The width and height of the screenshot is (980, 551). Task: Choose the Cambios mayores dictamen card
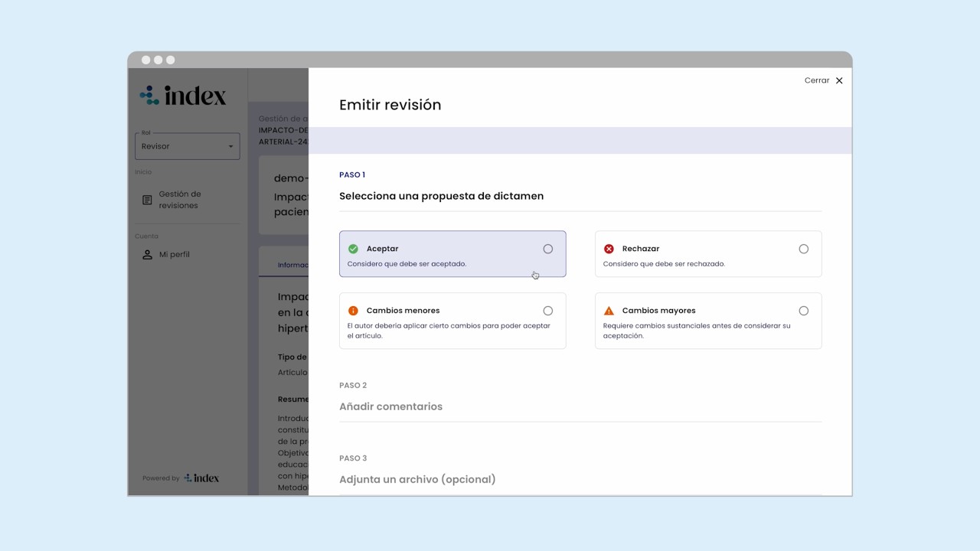pyautogui.click(x=708, y=321)
